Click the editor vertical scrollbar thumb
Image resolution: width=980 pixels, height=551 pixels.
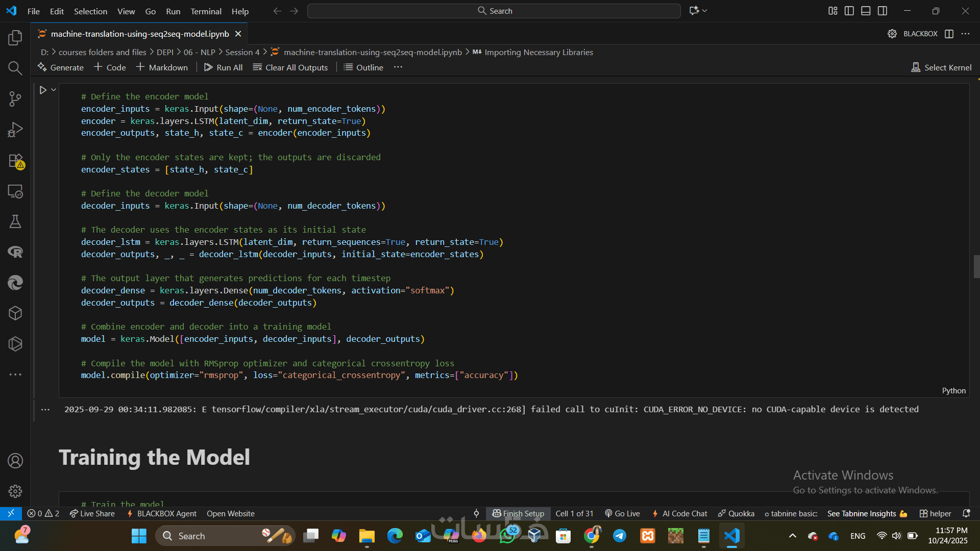click(x=976, y=266)
